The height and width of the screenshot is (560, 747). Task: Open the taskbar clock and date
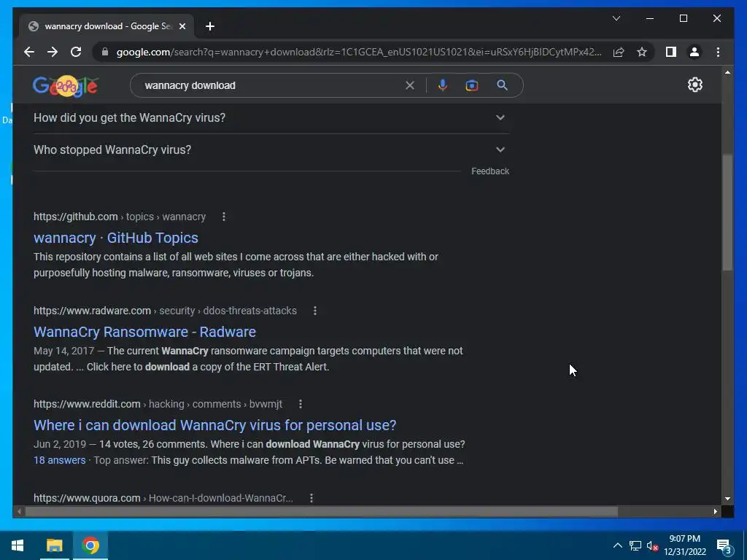pyautogui.click(x=684, y=545)
